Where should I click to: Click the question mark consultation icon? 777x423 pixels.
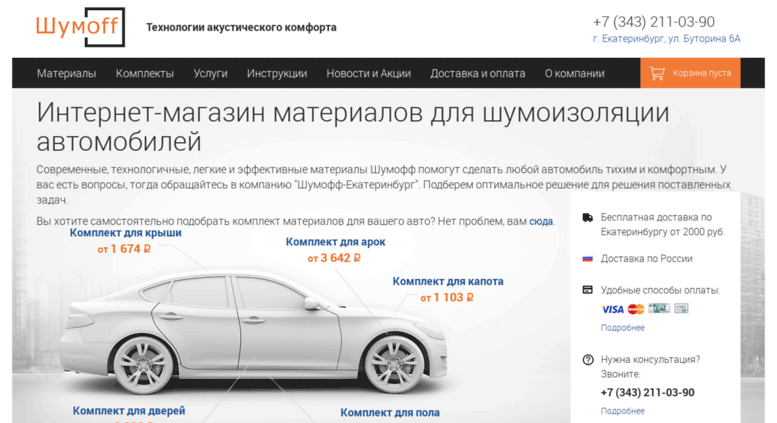[x=588, y=360]
